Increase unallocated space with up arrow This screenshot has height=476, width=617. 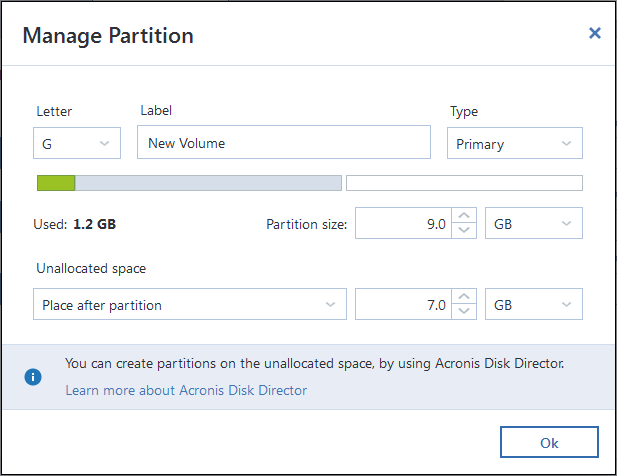(x=464, y=297)
